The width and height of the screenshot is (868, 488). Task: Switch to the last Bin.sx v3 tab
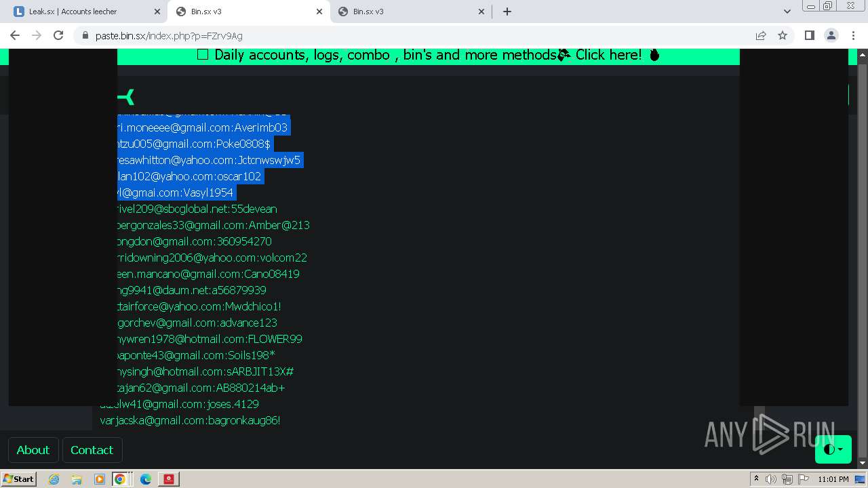412,12
